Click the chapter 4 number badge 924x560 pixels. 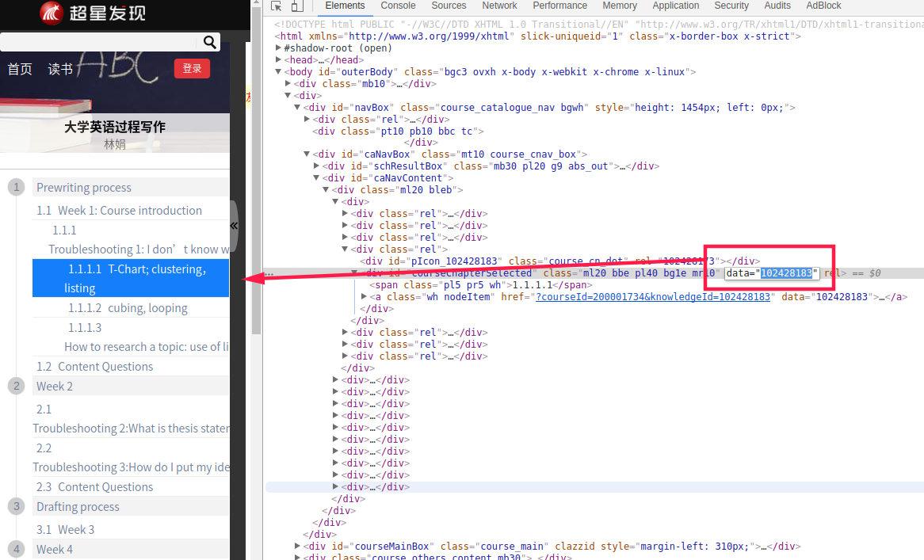point(17,550)
